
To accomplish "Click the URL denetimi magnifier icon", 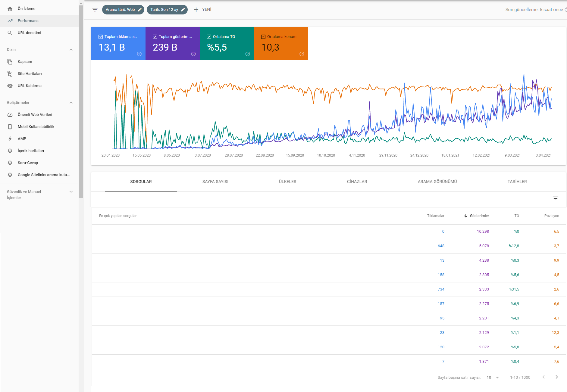I will (10, 33).
